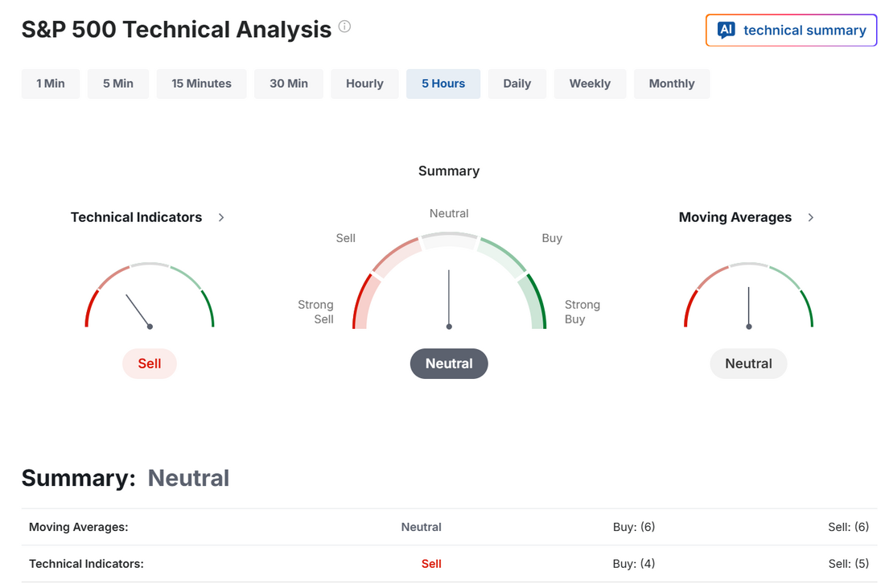Expand Technical Indicators via its chevron

221,217
